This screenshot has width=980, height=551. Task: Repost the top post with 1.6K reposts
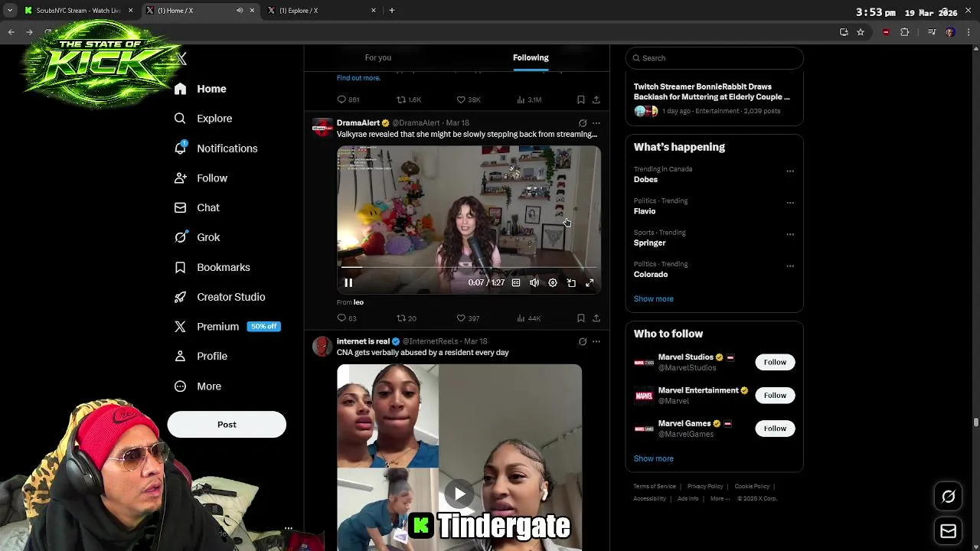[x=409, y=100]
